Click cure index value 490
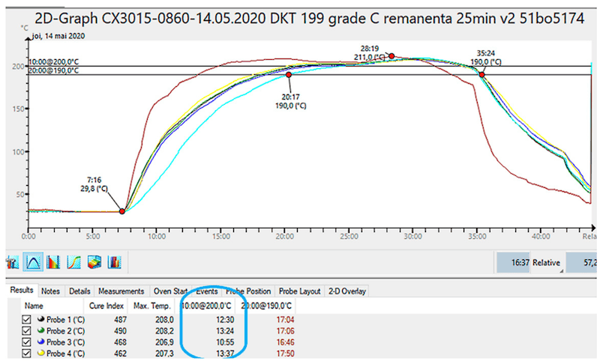Viewport: 600px width, 364px height. 120,331
